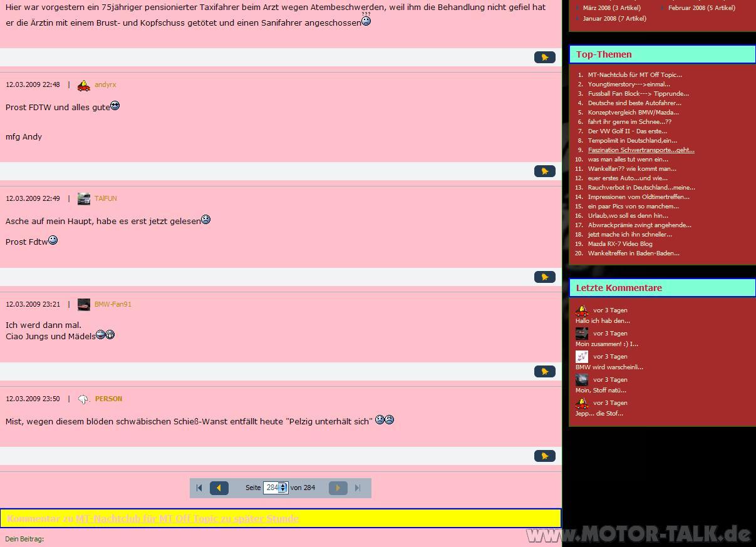Open top theme Mazda RX-7 Video Blog
Image resolution: width=756 pixels, height=547 pixels.
point(620,243)
